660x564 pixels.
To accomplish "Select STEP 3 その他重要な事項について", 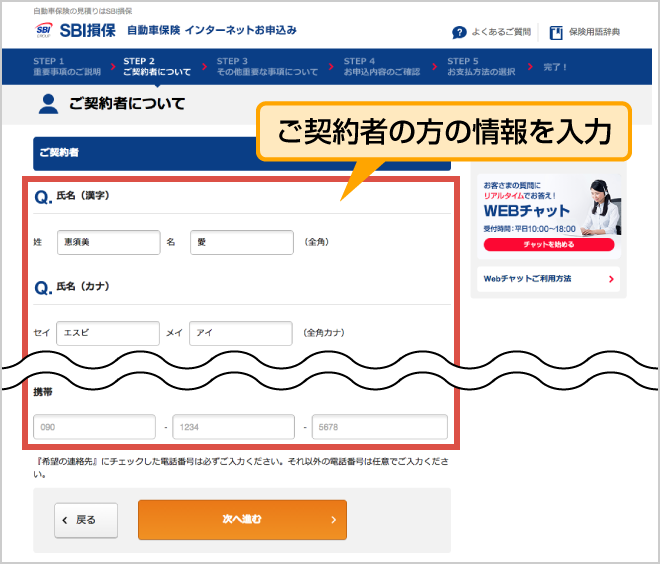I will click(x=267, y=67).
